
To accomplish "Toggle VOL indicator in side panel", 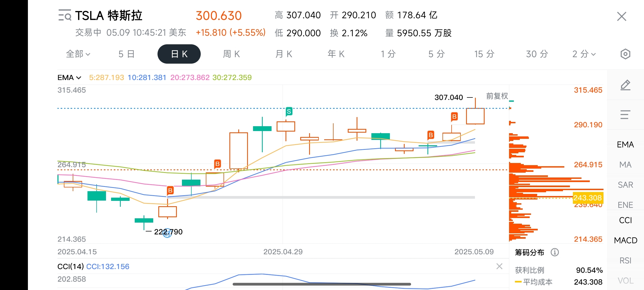I will [625, 281].
